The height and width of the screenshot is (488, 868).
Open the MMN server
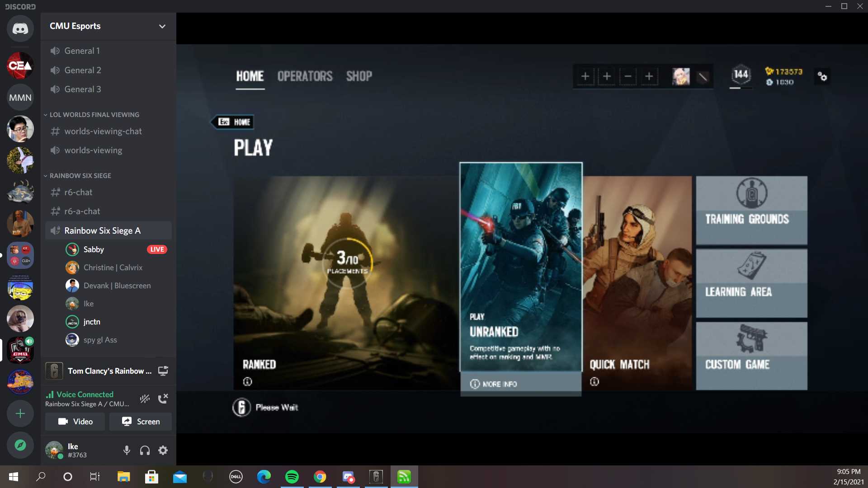[x=20, y=97]
